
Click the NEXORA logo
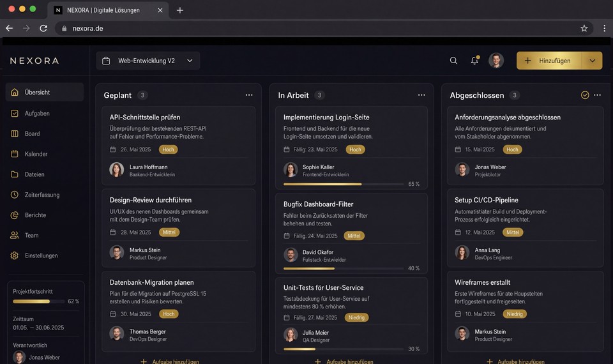[34, 61]
